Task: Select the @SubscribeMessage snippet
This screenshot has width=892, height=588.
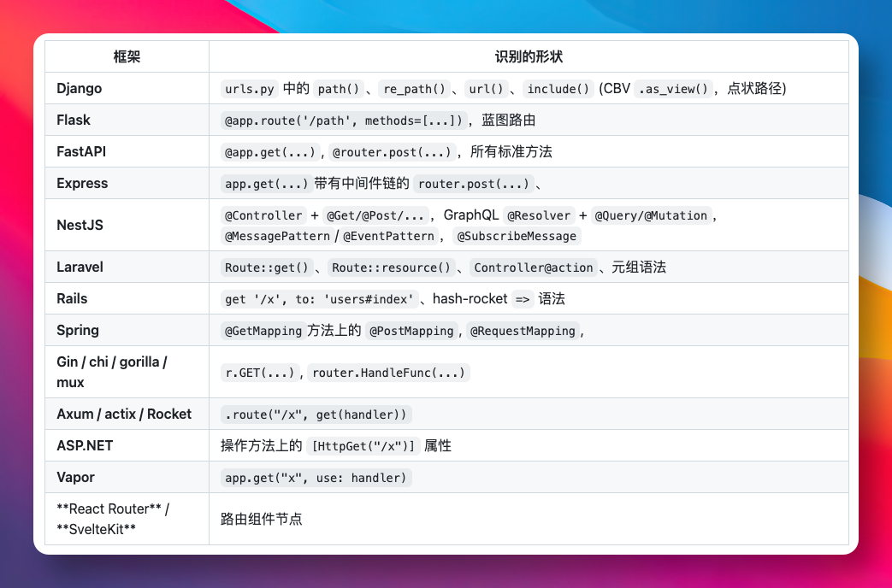Action: point(517,236)
